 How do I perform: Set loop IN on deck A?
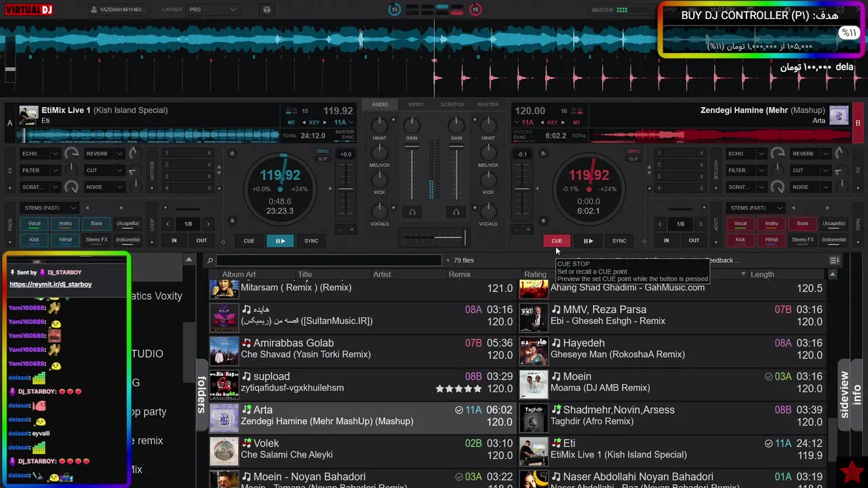click(x=174, y=241)
